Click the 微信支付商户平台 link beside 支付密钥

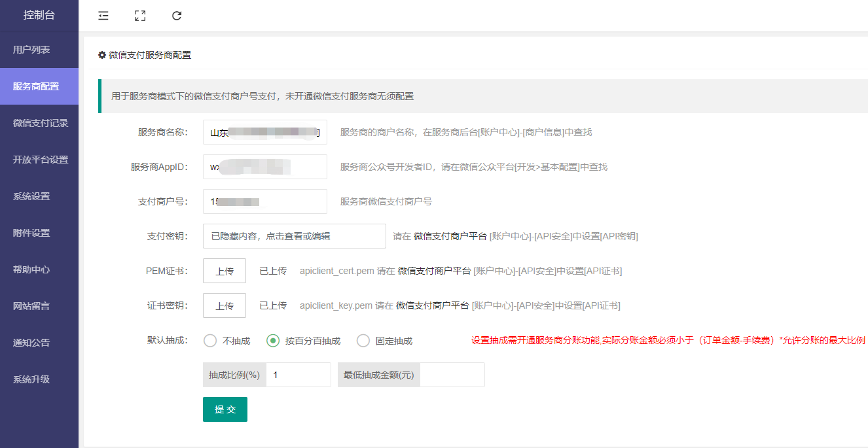point(450,236)
